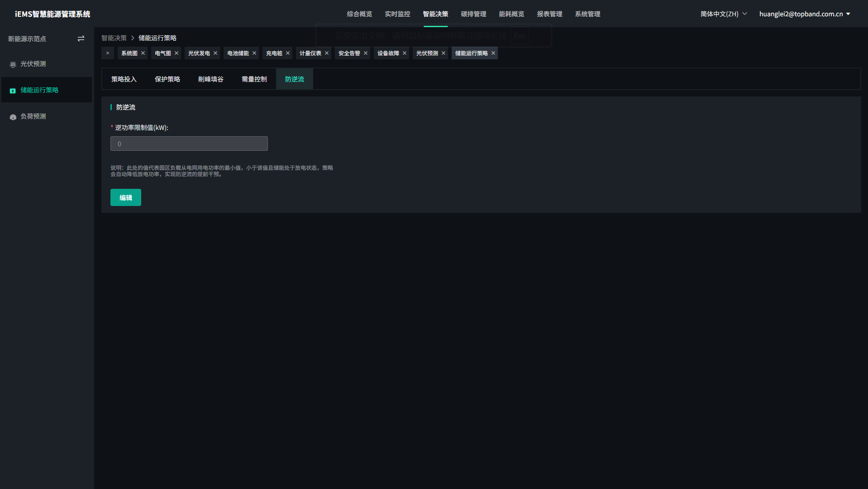Viewport: 868px width, 489px height.
Task: Open the 简体中文(ZH) language dropdown
Action: (723, 14)
